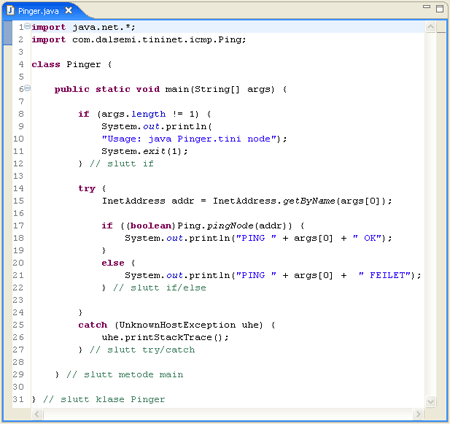Click the Java file icon on Pinger.java tab

click(x=10, y=11)
